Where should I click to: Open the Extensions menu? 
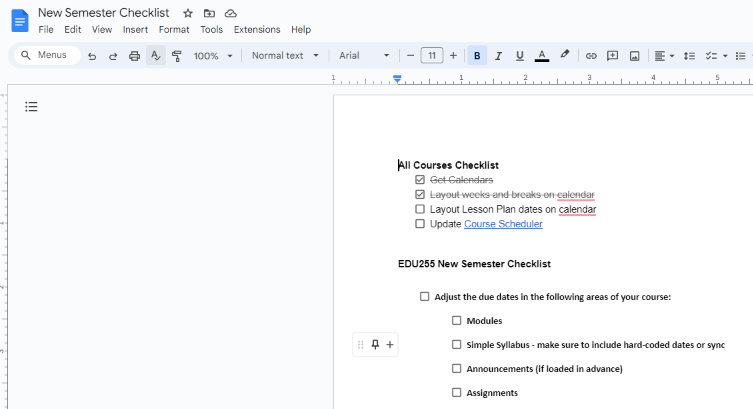(x=257, y=30)
